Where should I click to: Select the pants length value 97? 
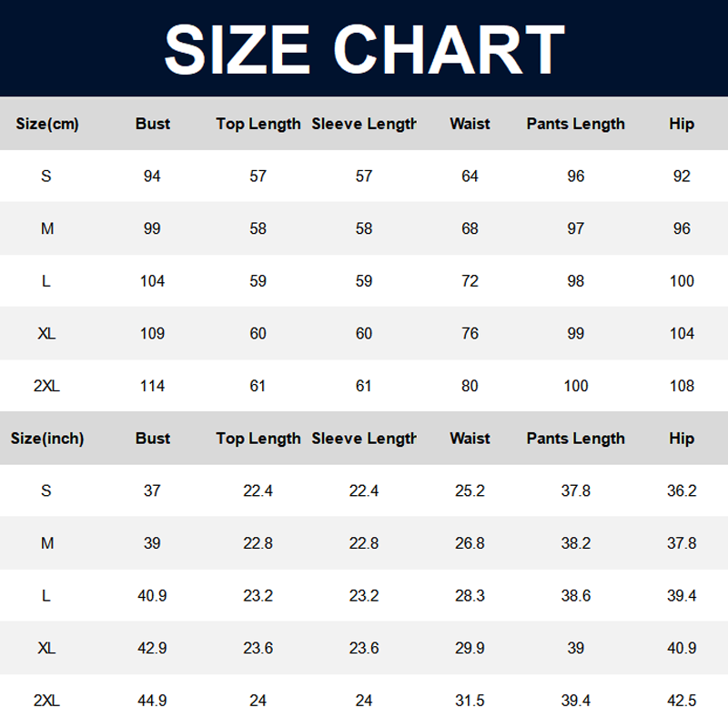(575, 228)
